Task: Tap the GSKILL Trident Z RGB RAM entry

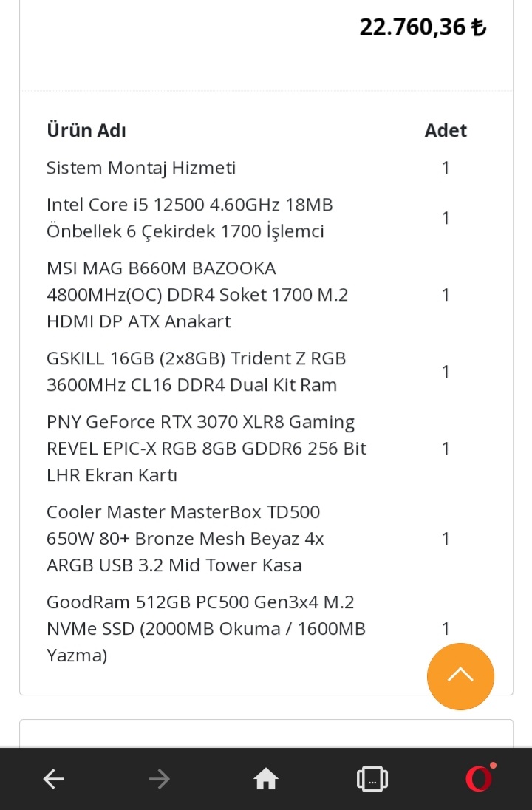Action: click(196, 372)
